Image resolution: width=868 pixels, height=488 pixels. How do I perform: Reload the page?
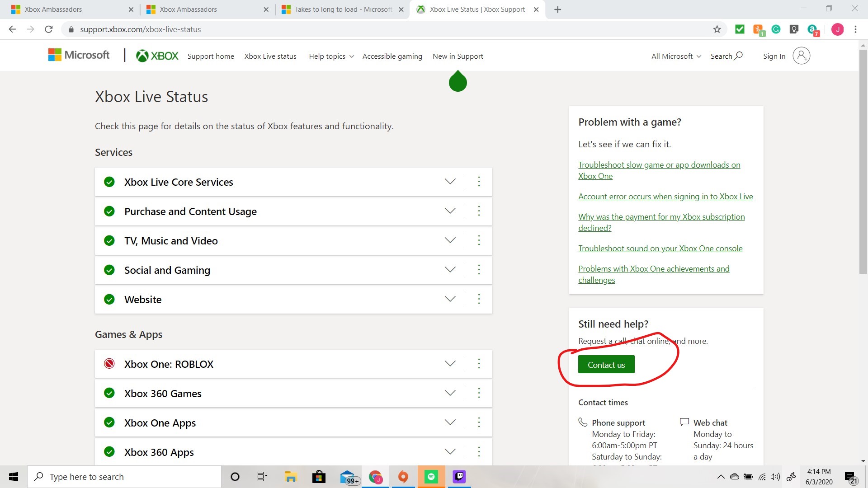pos(49,29)
